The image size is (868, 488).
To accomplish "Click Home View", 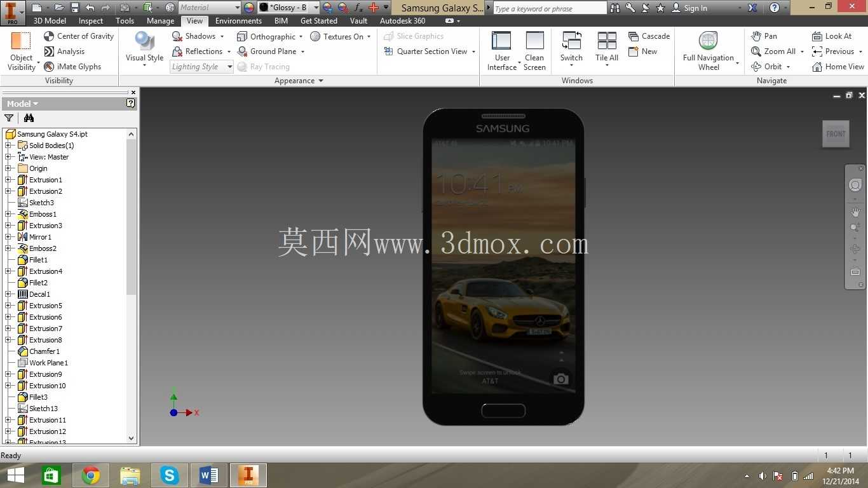I will (838, 67).
